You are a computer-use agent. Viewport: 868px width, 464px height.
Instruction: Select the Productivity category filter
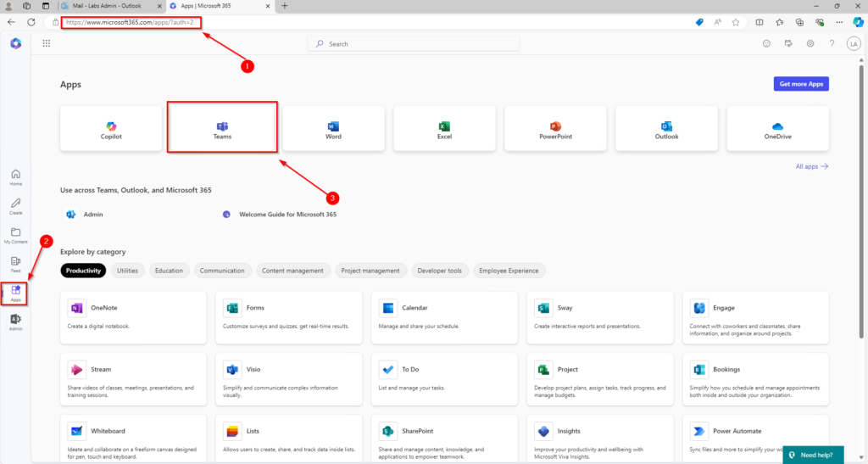pyautogui.click(x=83, y=271)
